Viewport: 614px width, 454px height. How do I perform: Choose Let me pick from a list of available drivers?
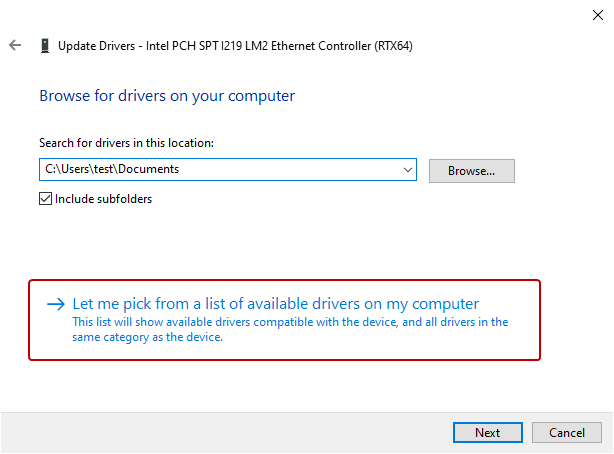[275, 304]
